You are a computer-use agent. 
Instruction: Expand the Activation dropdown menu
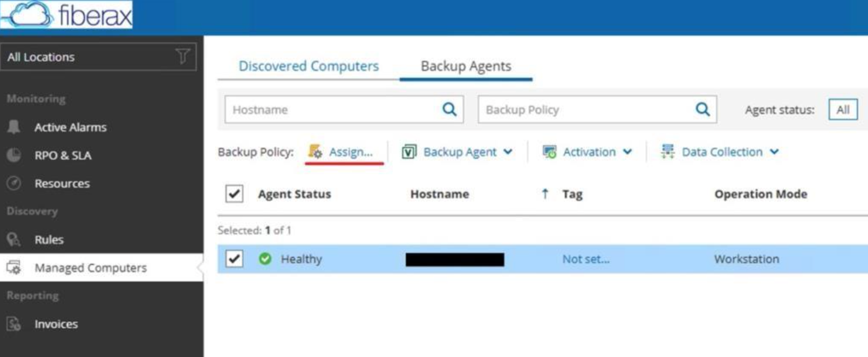[x=627, y=152]
